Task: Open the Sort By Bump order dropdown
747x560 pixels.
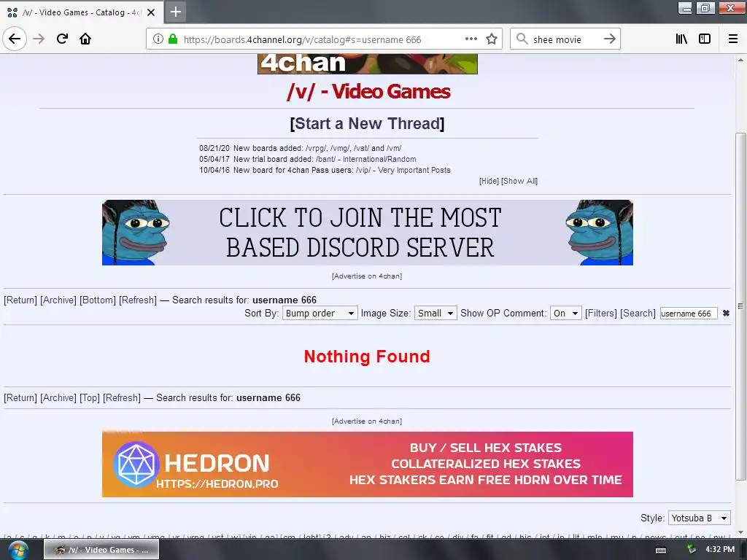Action: (320, 314)
